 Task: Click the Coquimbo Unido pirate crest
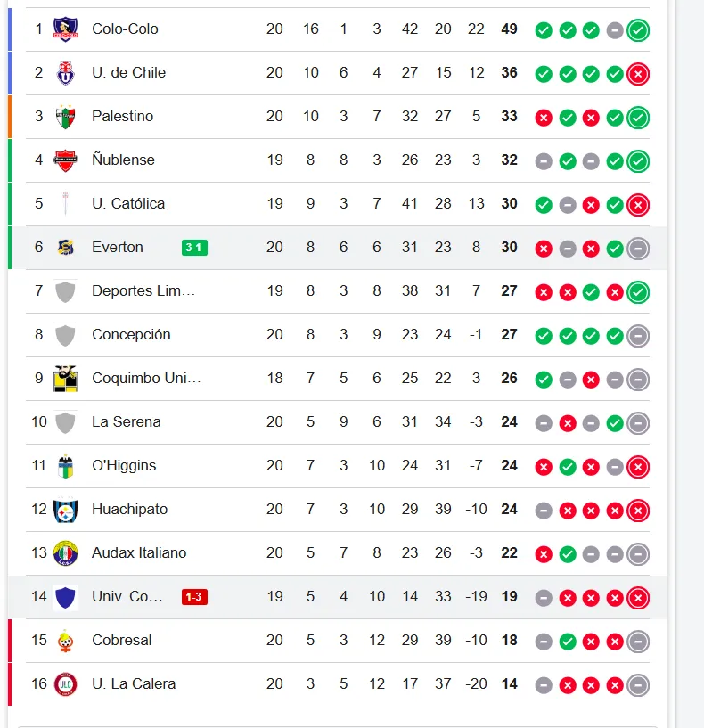[65, 379]
